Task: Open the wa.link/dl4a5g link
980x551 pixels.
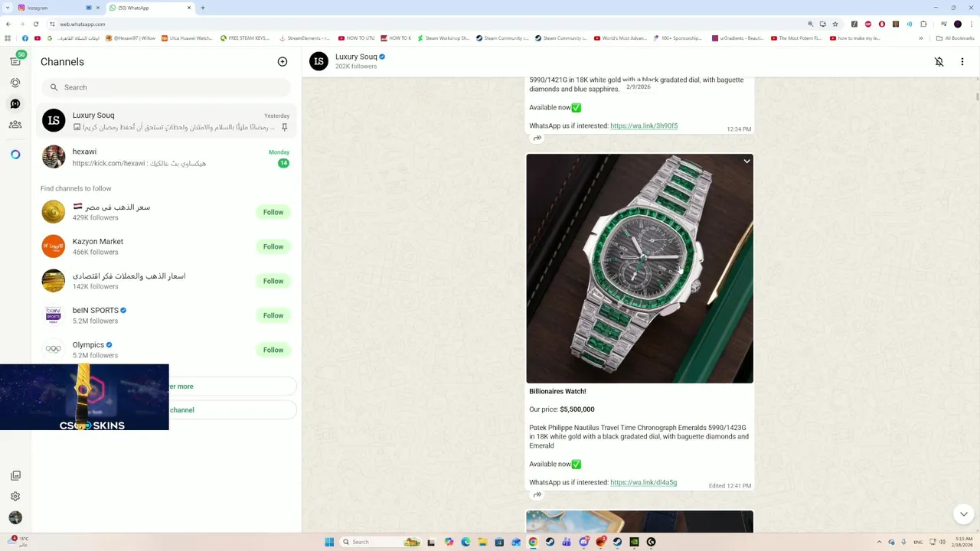Action: coord(643,483)
